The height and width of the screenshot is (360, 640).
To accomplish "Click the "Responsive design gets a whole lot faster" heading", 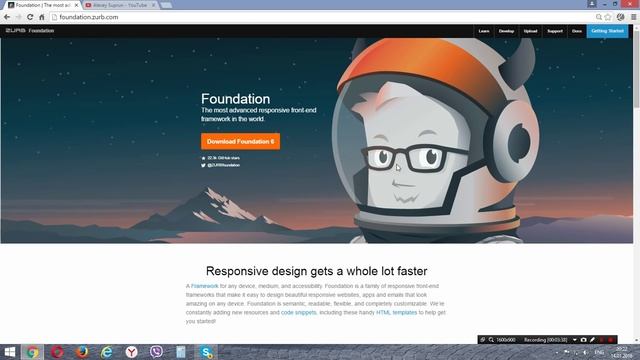I will pos(316,271).
